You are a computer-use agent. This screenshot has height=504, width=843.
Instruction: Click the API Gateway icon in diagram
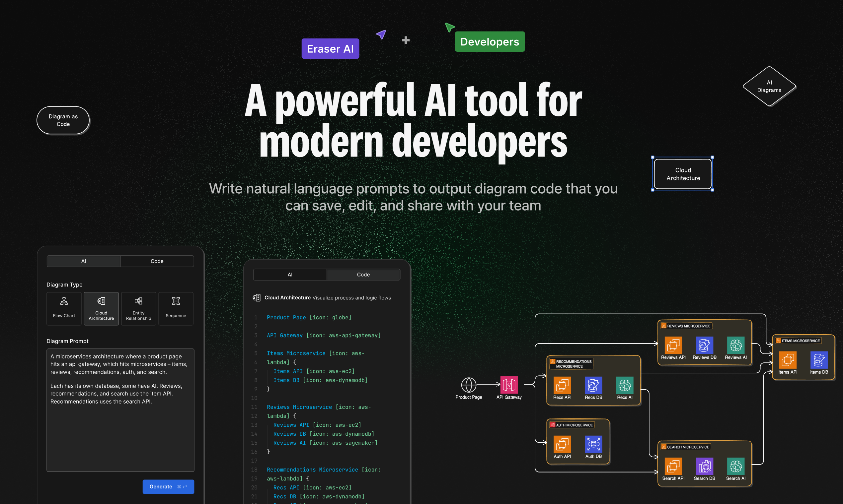[x=509, y=385]
